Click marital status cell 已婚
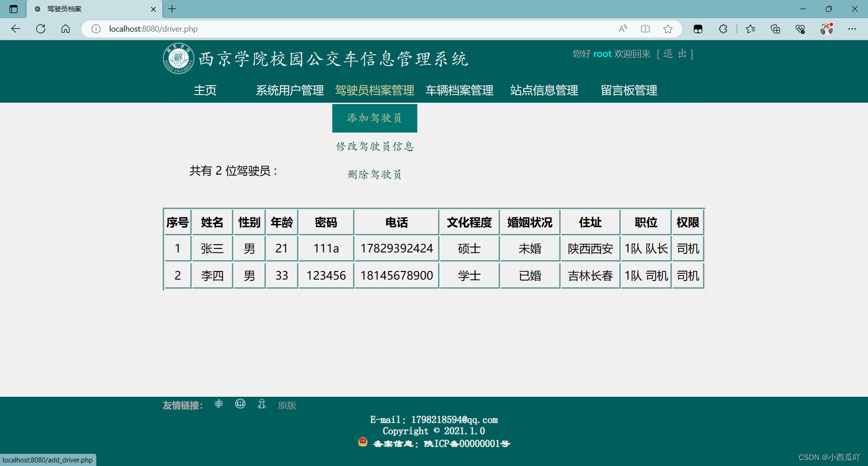Viewport: 868px width, 466px height. (530, 276)
